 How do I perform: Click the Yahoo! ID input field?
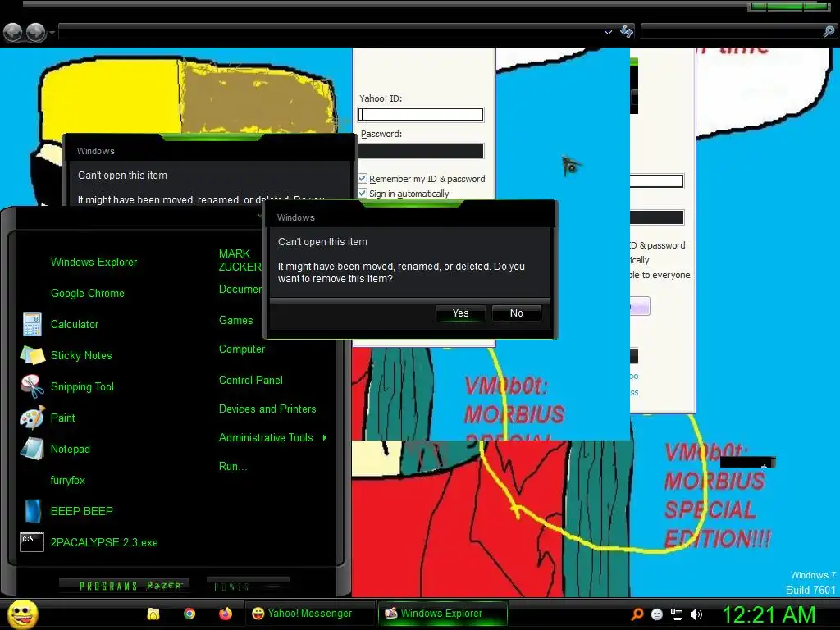click(x=421, y=115)
